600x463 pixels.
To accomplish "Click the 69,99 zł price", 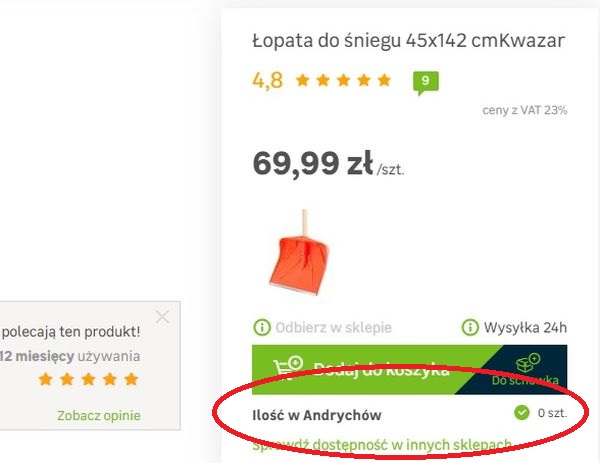I will (x=313, y=164).
